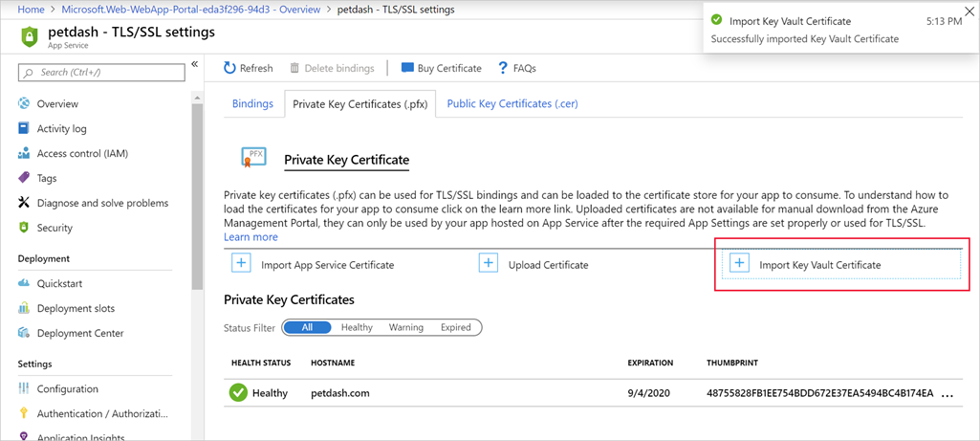Click petdash.com hostname cell
Viewport: 980px width, 441px height.
point(340,393)
